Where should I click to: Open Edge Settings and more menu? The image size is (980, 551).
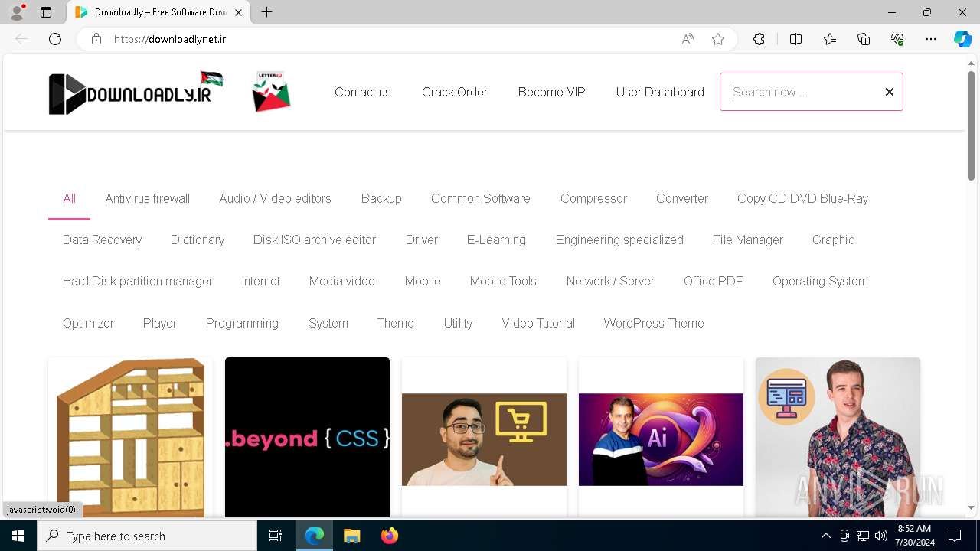click(x=931, y=39)
